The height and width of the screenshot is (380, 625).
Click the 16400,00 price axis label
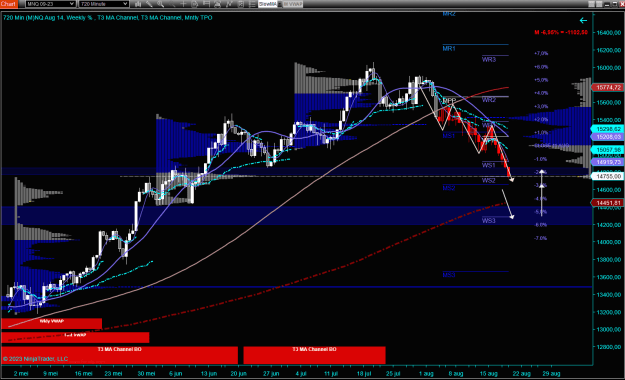pos(609,32)
